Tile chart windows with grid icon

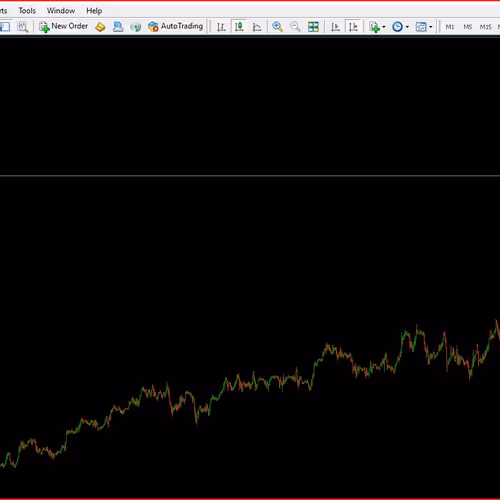click(313, 27)
